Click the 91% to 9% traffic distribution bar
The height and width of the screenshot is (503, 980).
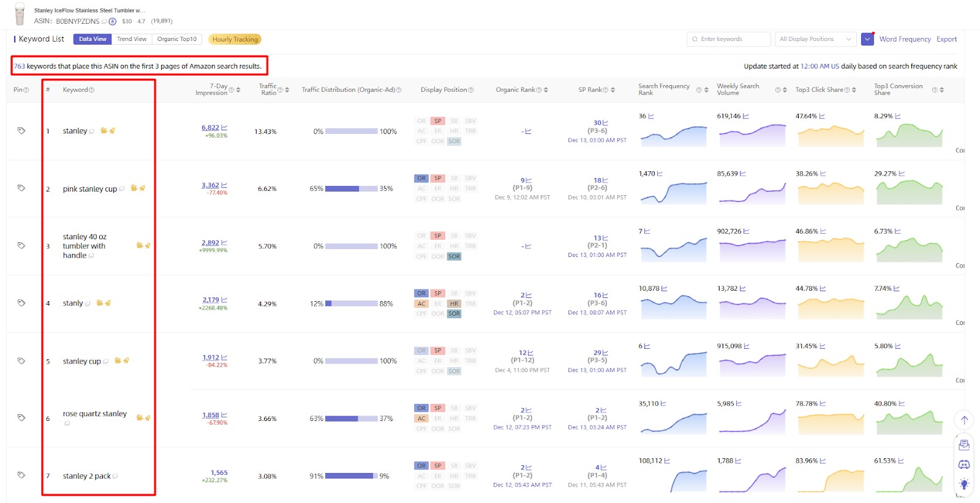click(351, 476)
